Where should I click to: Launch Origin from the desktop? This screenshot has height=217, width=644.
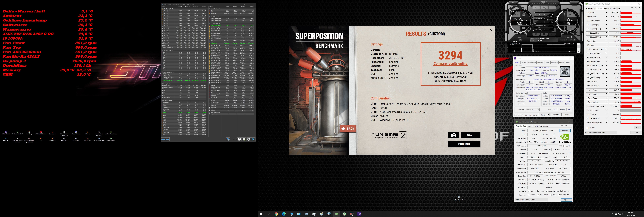41,139
